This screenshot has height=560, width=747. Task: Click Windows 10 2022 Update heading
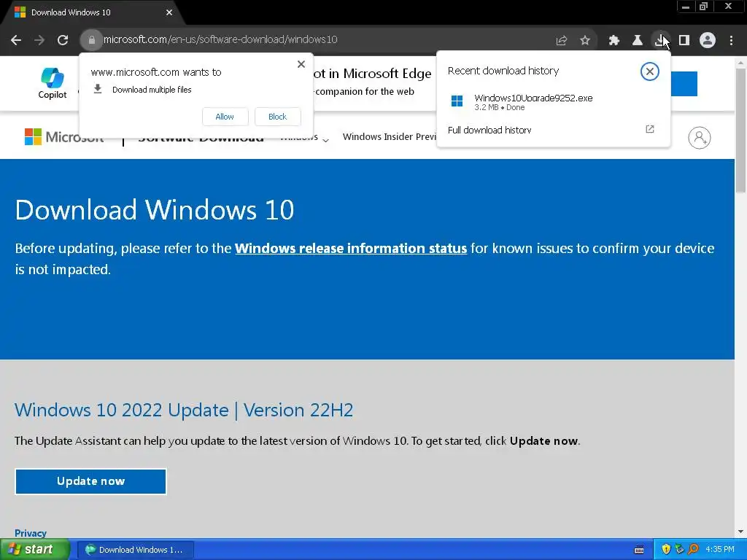coord(184,410)
